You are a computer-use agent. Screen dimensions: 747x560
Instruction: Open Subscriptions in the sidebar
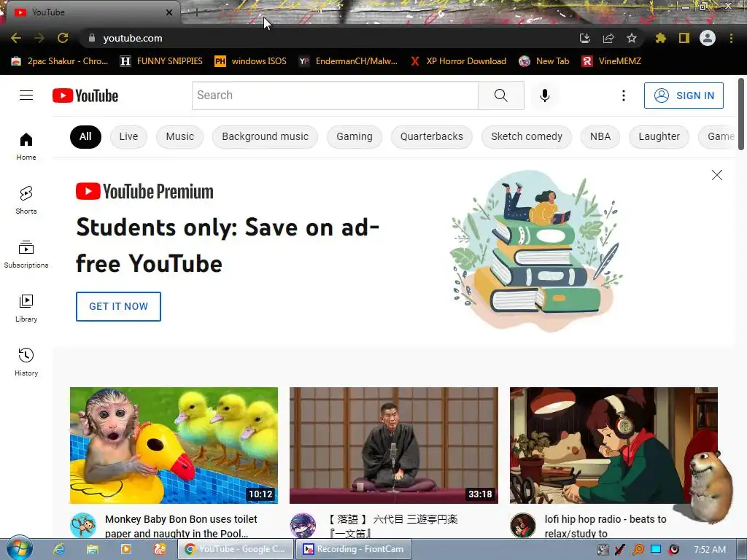(26, 254)
